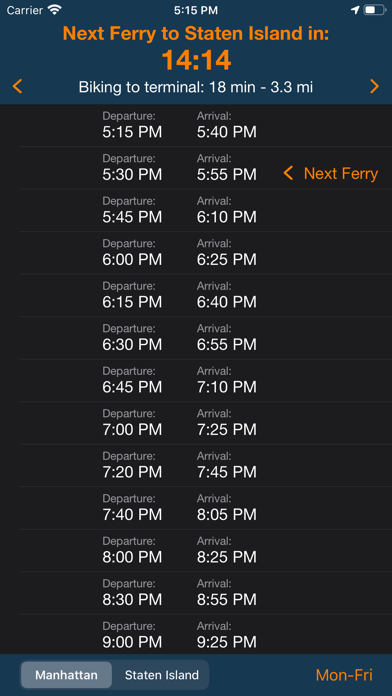
Task: Select the 5:15 PM departure row
Action: point(206,126)
